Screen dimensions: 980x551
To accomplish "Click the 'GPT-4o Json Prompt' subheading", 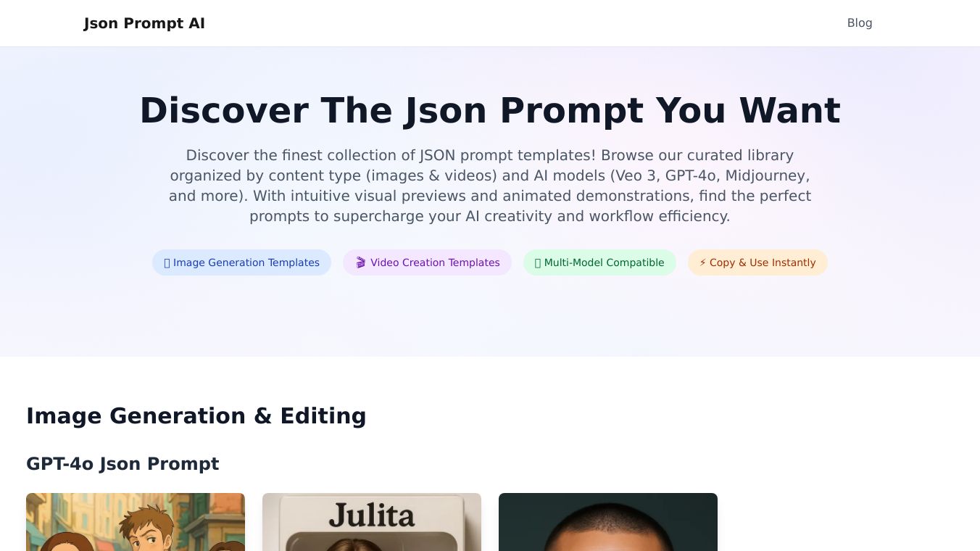I will pyautogui.click(x=122, y=464).
